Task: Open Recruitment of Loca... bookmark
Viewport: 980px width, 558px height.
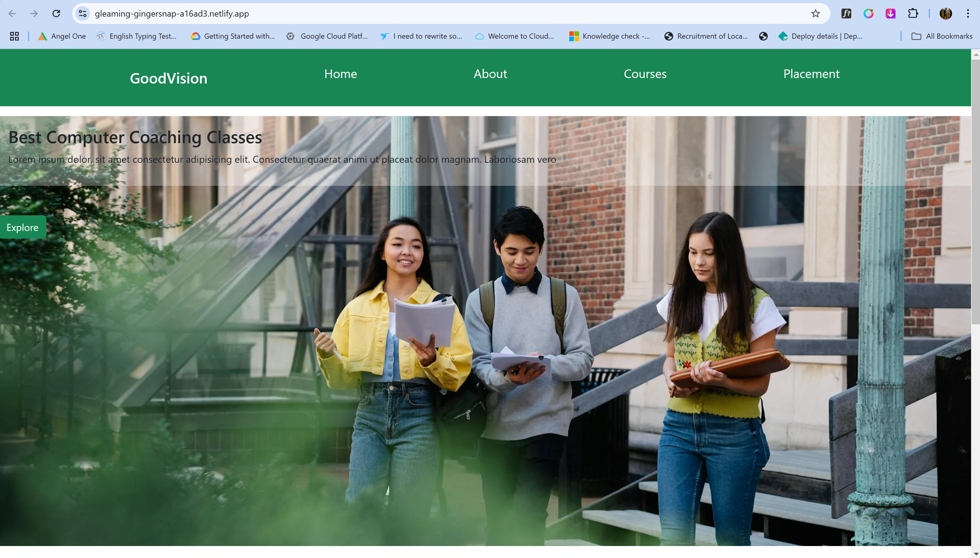Action: click(706, 36)
